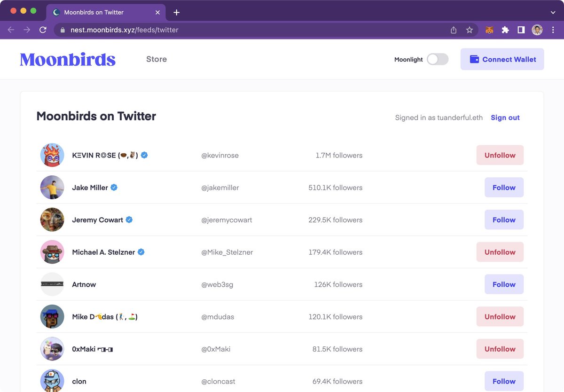
Task: Open the MetaMask fox extension
Action: click(489, 30)
